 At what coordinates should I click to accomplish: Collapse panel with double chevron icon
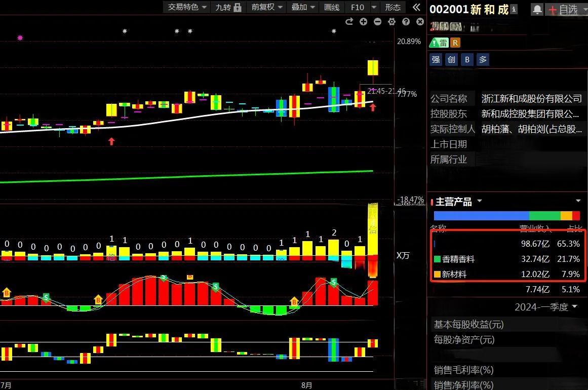(416, 7)
